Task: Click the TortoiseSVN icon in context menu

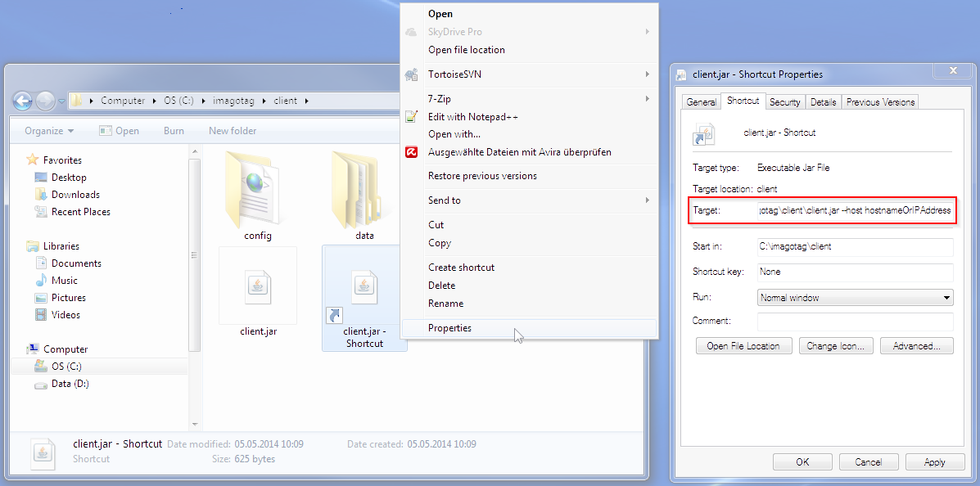Action: pos(411,74)
